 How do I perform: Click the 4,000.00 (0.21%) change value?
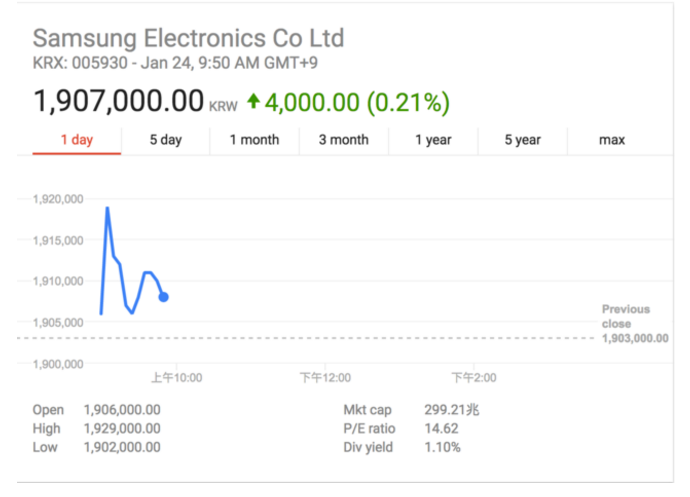click(x=357, y=103)
